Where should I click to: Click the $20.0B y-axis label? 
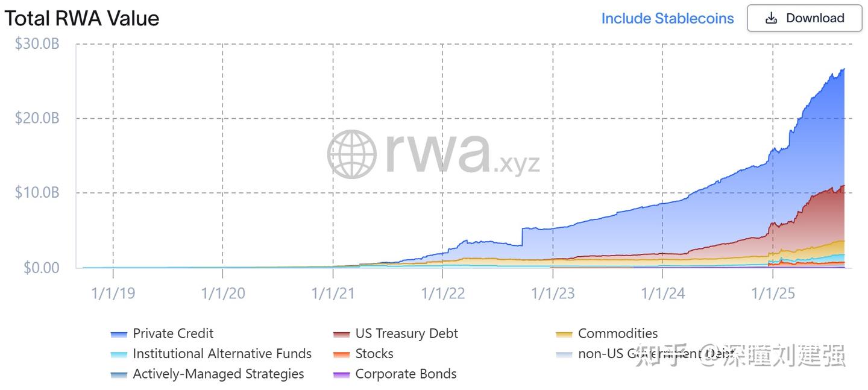coord(37,118)
